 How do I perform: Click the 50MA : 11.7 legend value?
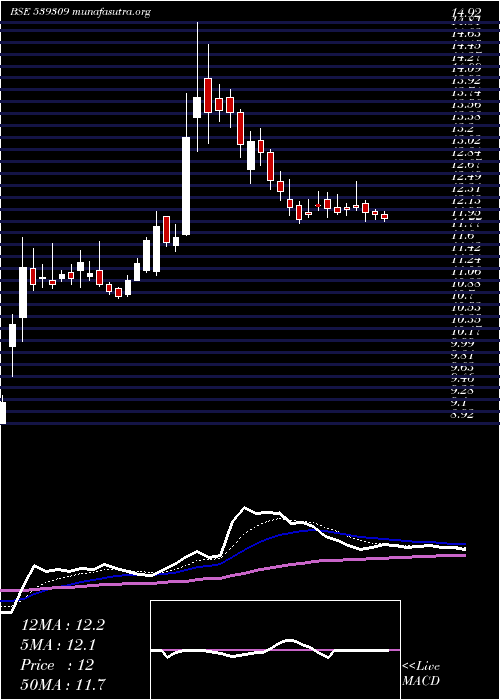[63, 685]
